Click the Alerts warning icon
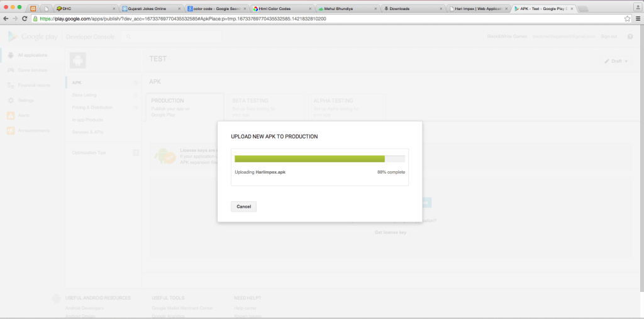Viewport: 644px width, 319px height. [11, 116]
